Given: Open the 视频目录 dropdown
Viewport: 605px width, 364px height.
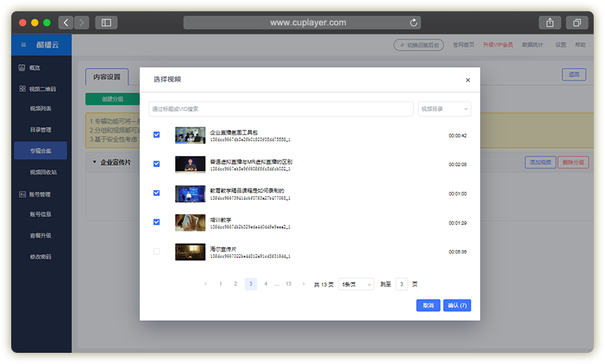Looking at the screenshot, I should 444,109.
